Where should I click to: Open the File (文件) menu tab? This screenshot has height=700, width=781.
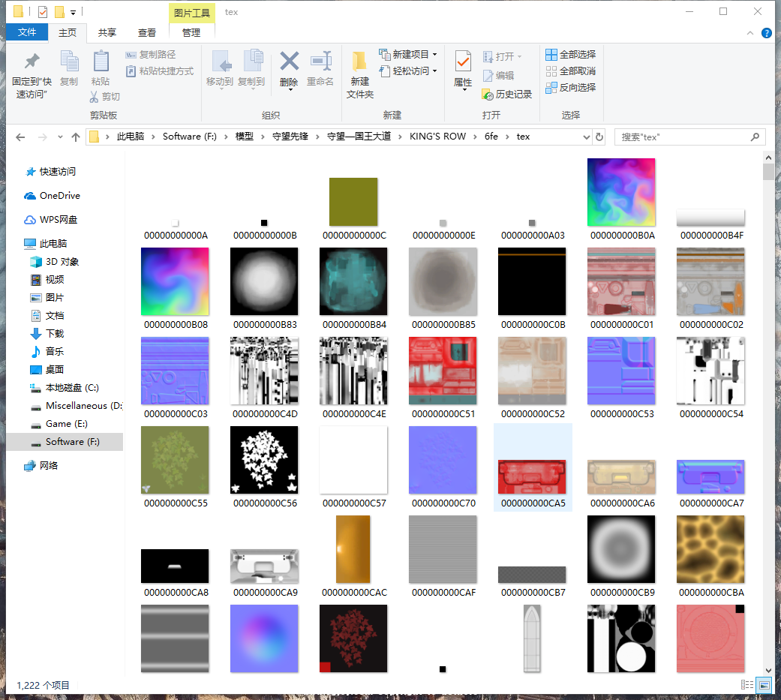[x=27, y=32]
